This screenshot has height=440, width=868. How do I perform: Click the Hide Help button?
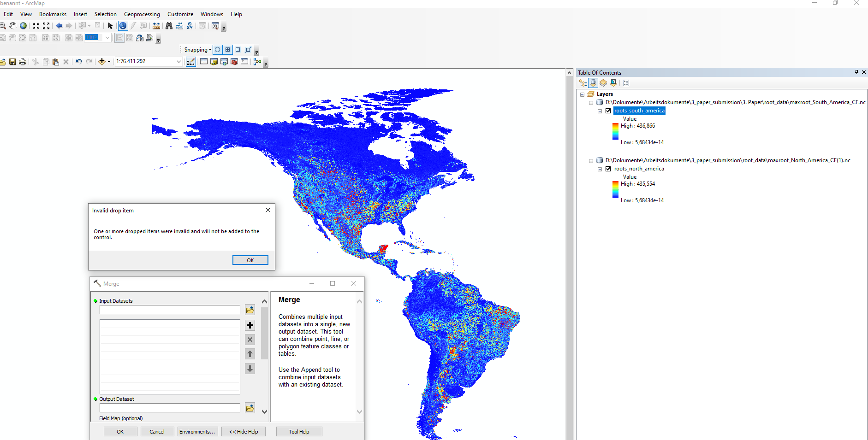(x=244, y=432)
